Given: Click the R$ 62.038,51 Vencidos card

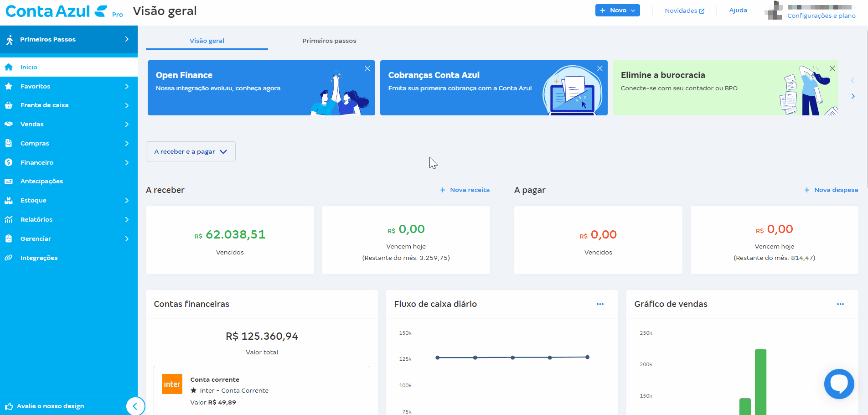Looking at the screenshot, I should pos(230,240).
